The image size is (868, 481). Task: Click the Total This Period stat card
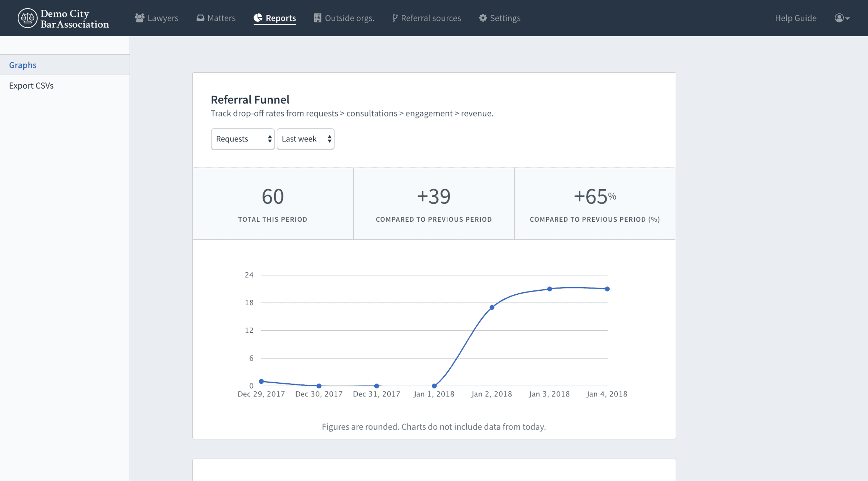click(273, 204)
